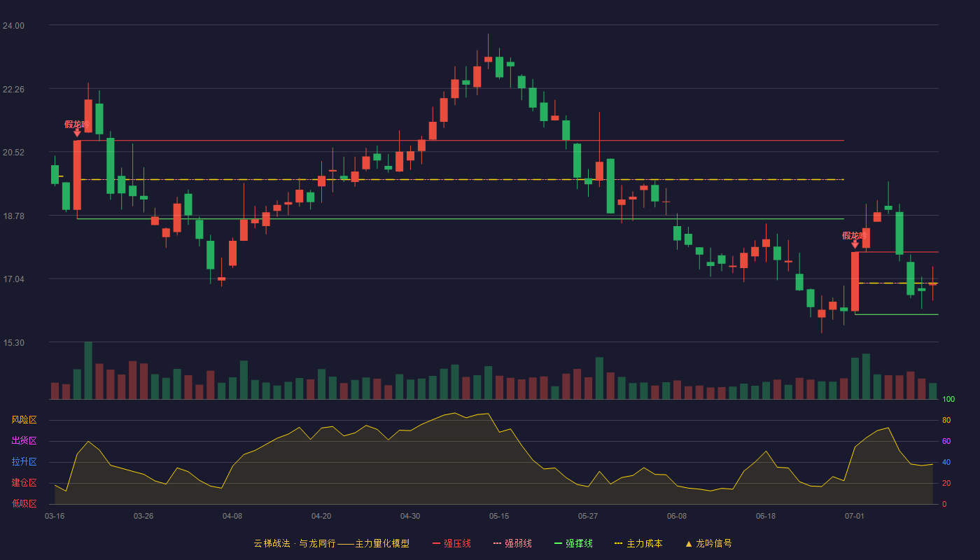This screenshot has width=980, height=560.
Task: Toggle the 强撑线 legend entry
Action: click(x=573, y=543)
